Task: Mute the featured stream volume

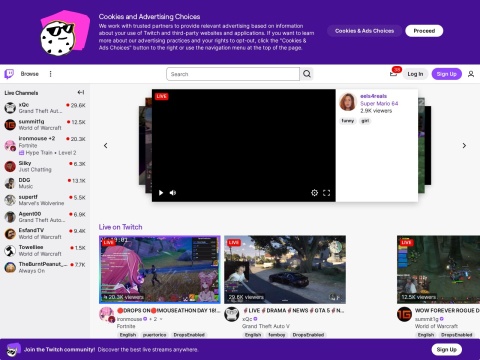Action: point(173,193)
